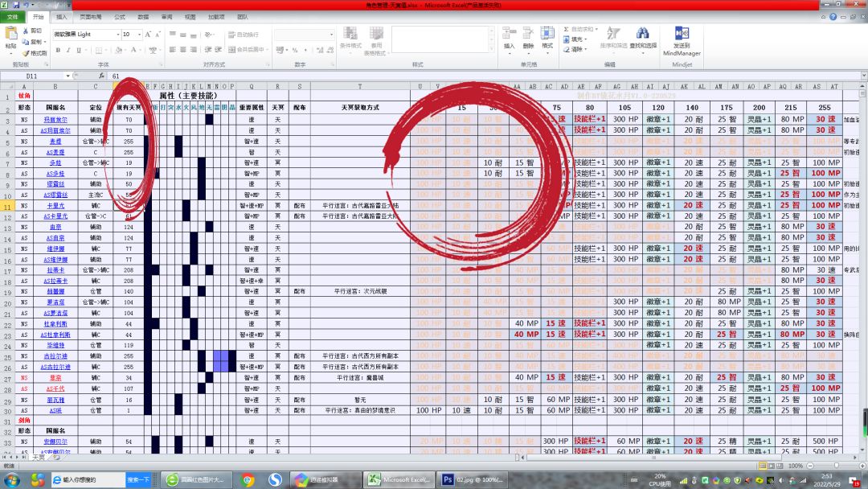Open the Name Box dropdown next to D11
The image size is (868, 489).
pyautogui.click(x=68, y=76)
